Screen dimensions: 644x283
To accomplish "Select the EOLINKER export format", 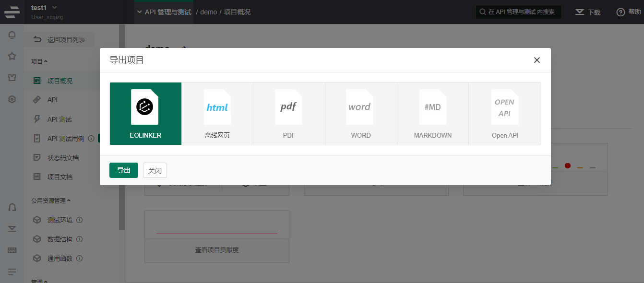I will [145, 114].
